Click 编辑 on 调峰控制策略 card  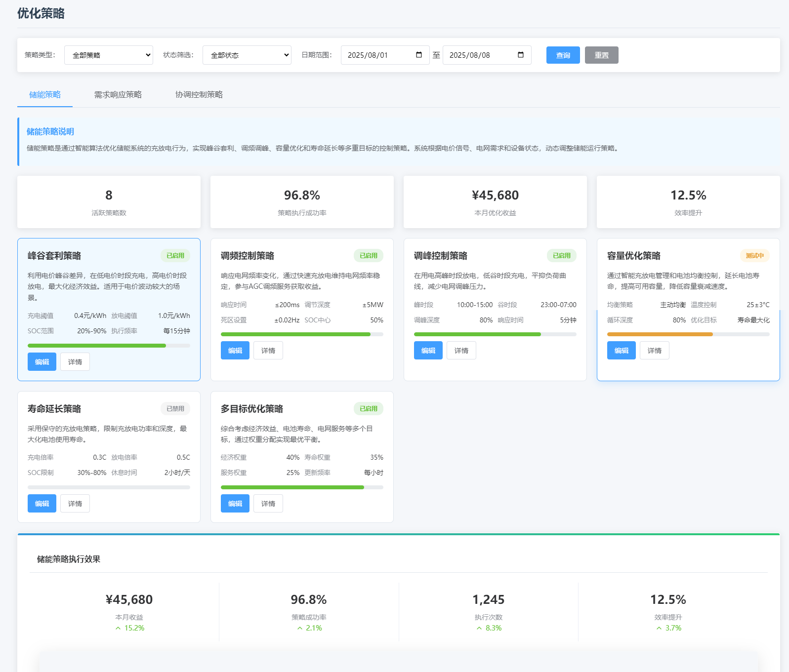coord(428,351)
